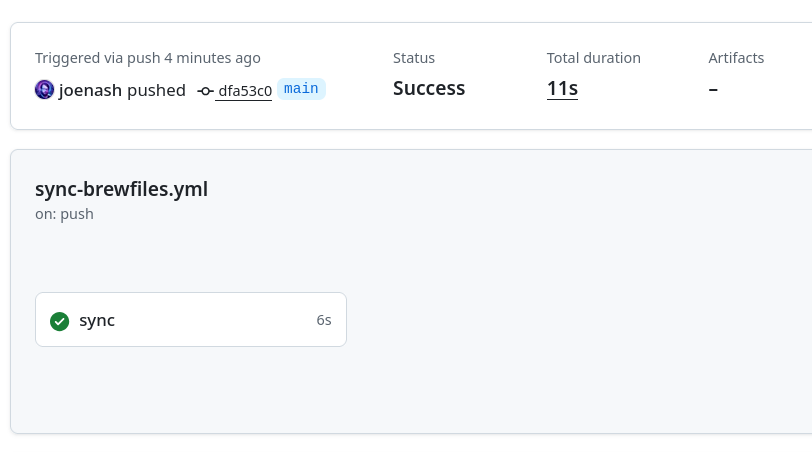Screen dimensions: 812x452
Task: Open the sync job name
Action: point(97,320)
